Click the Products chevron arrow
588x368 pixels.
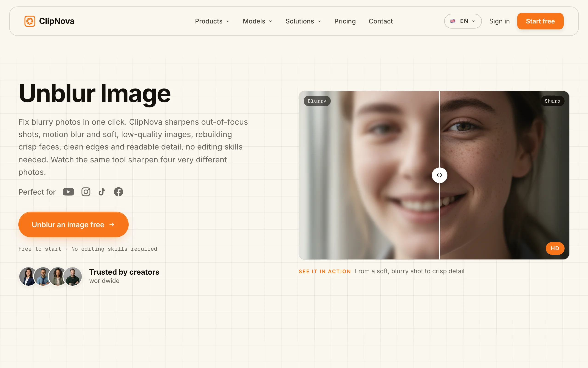228,21
